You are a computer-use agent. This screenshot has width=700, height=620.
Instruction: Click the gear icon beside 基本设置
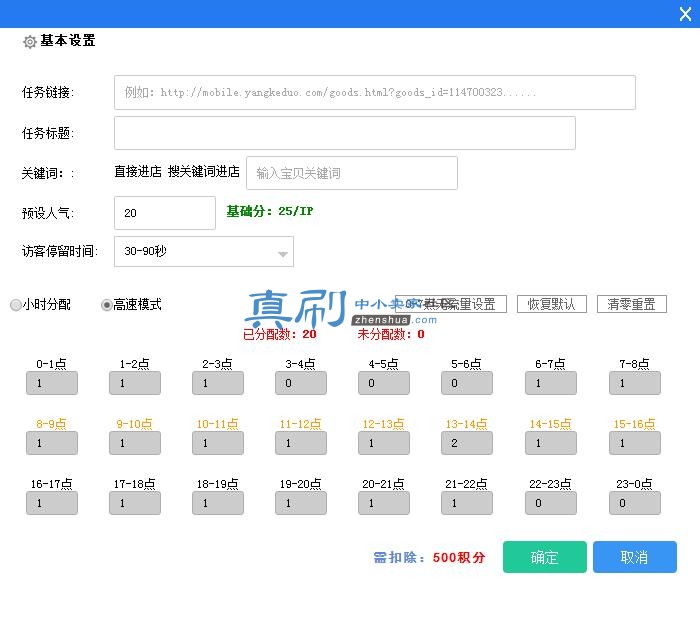30,42
